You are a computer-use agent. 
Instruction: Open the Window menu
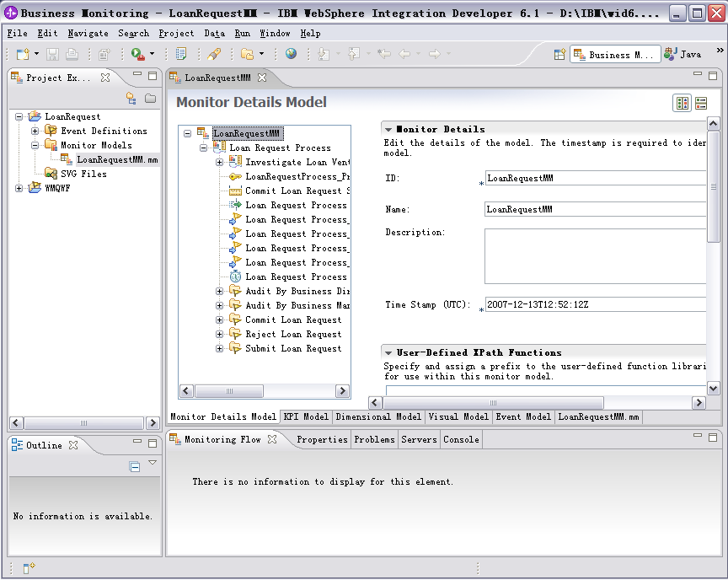(275, 33)
